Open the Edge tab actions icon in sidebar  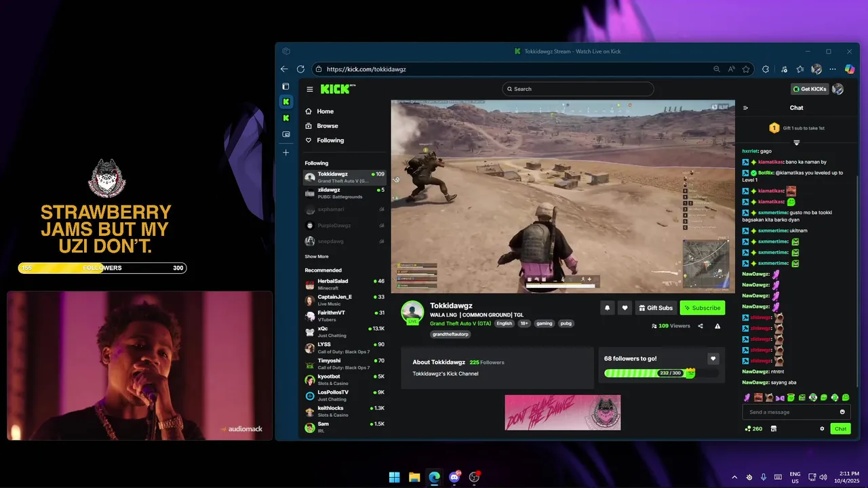point(285,87)
